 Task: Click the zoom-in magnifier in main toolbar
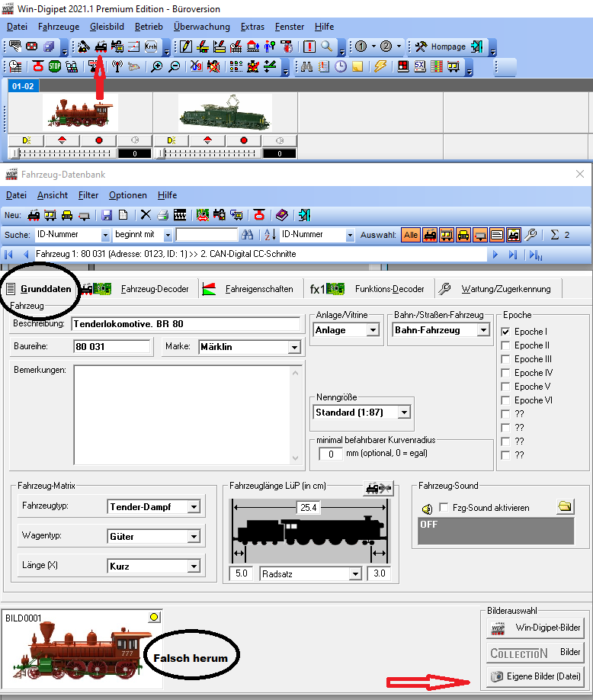pos(157,66)
